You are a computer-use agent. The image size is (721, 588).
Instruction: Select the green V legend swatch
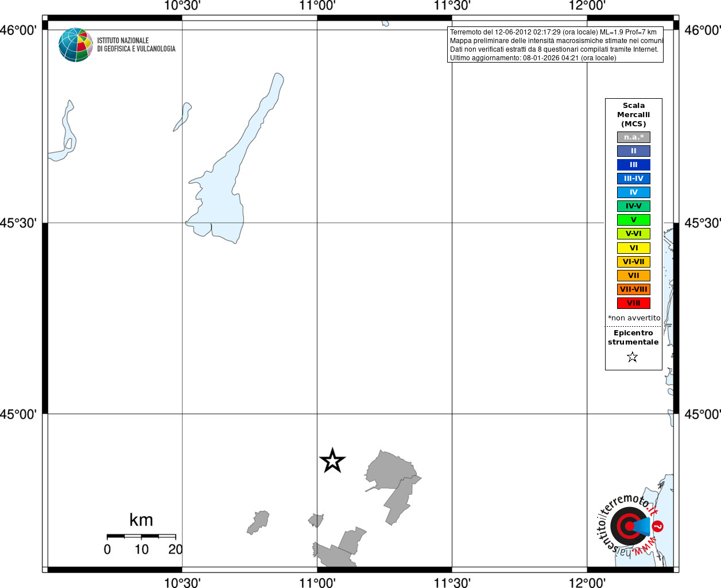click(x=634, y=220)
